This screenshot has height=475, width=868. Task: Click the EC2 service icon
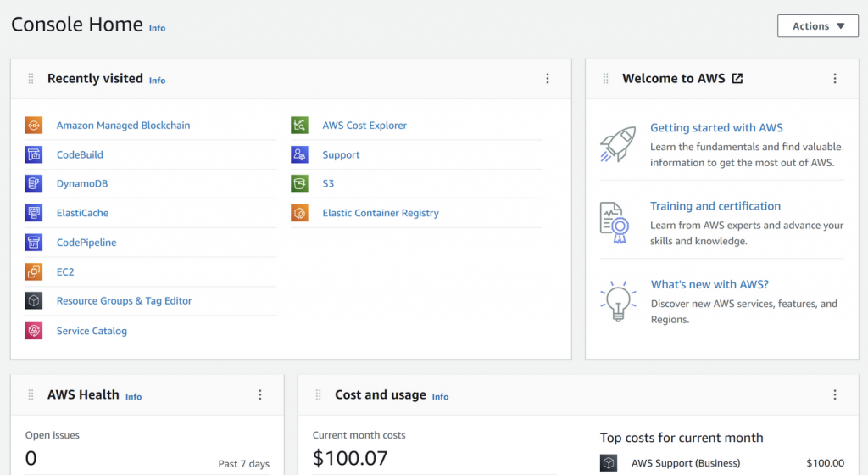click(34, 271)
